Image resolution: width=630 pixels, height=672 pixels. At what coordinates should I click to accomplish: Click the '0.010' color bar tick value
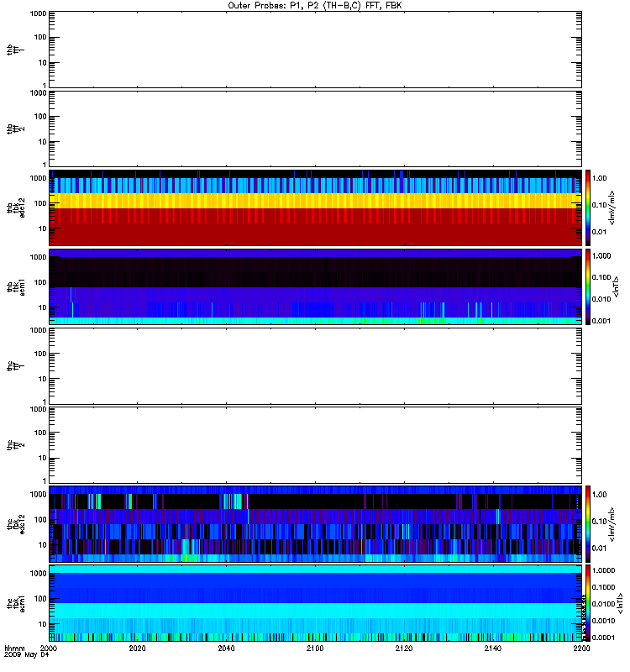point(601,299)
